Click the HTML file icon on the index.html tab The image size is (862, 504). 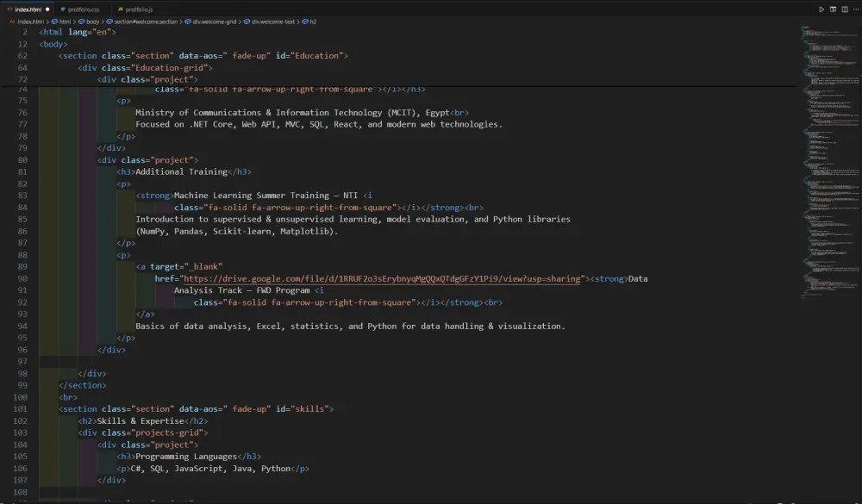click(x=9, y=9)
